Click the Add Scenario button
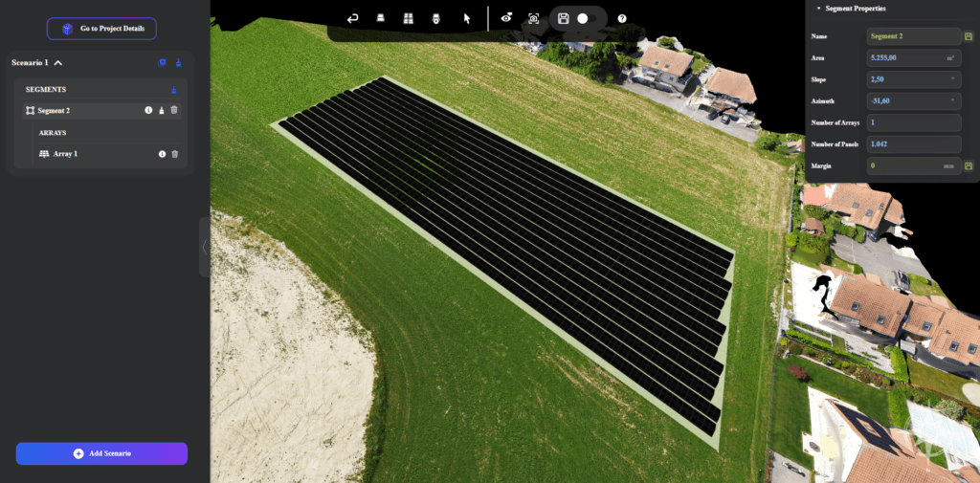This screenshot has width=980, height=483. pyautogui.click(x=101, y=453)
